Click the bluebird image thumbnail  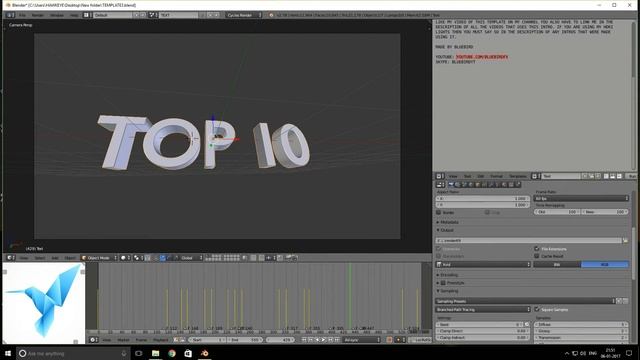(x=44, y=302)
